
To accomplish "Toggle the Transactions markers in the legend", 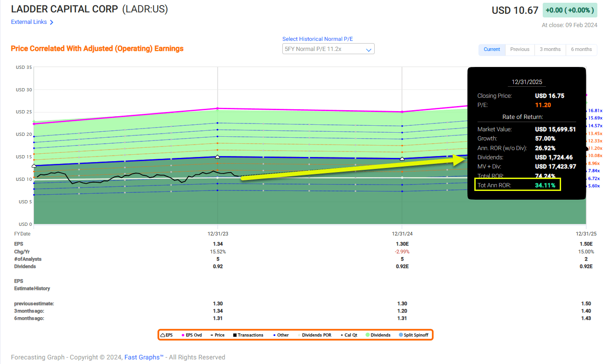I will pos(234,335).
